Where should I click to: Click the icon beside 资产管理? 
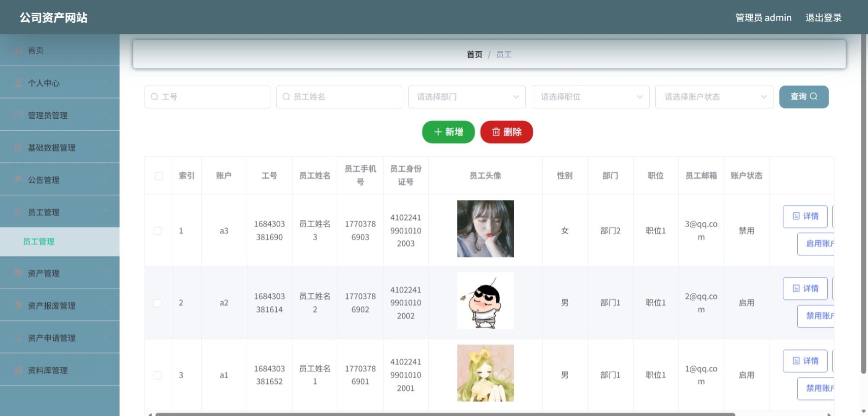point(18,273)
